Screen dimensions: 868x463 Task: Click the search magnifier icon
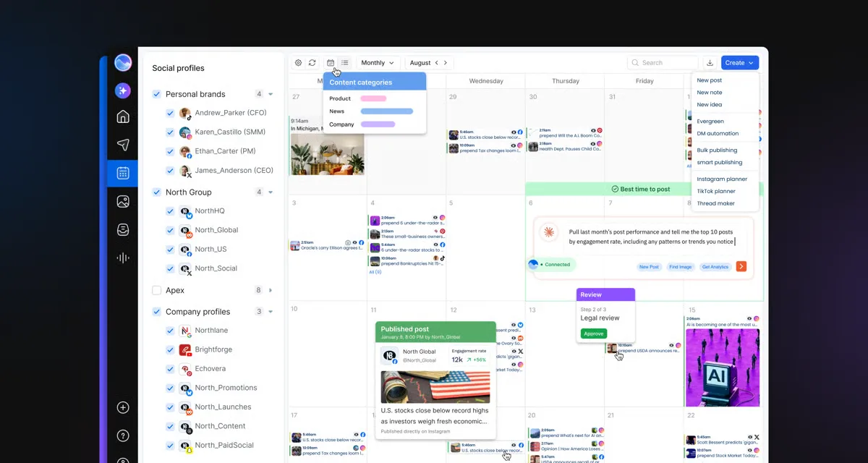pos(635,63)
